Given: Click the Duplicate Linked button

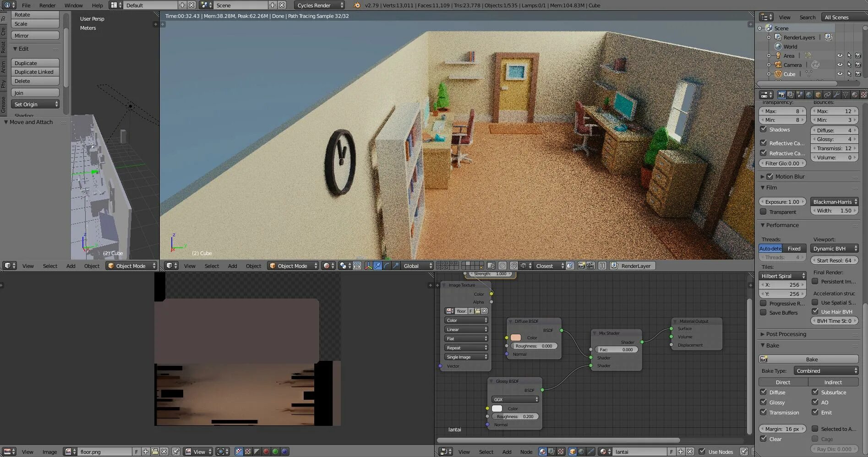Looking at the screenshot, I should click(35, 72).
